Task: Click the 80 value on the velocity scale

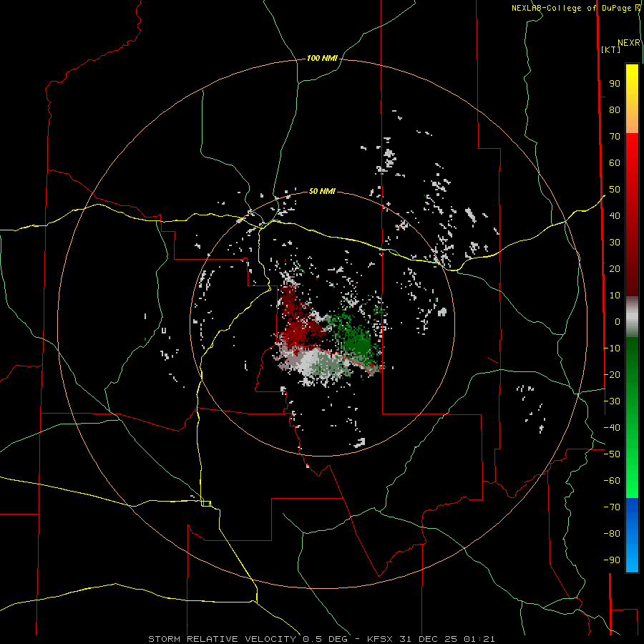Action: [x=615, y=110]
